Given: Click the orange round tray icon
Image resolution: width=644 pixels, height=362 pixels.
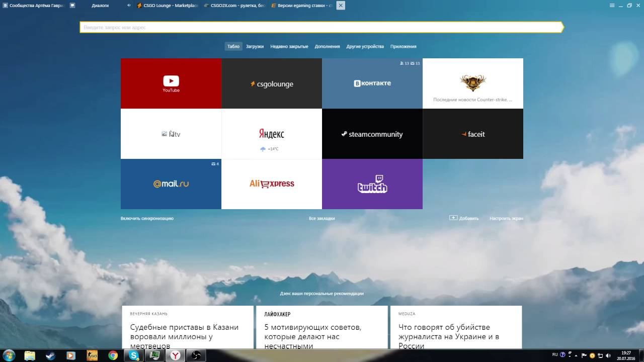Looking at the screenshot, I should tap(592, 355).
